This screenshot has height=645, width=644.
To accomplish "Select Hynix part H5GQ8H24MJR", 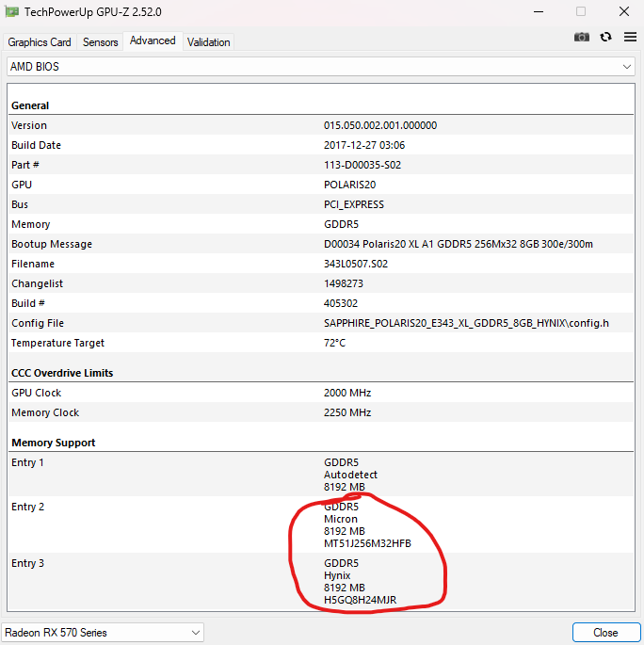I will 361,600.
